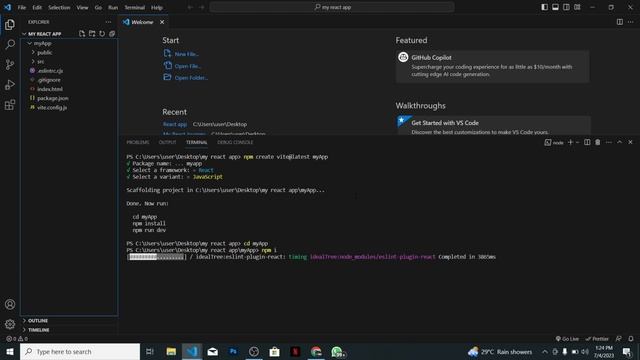Toggle the primary side bar layout icon
Screen dimensions: 640x360
point(544,7)
